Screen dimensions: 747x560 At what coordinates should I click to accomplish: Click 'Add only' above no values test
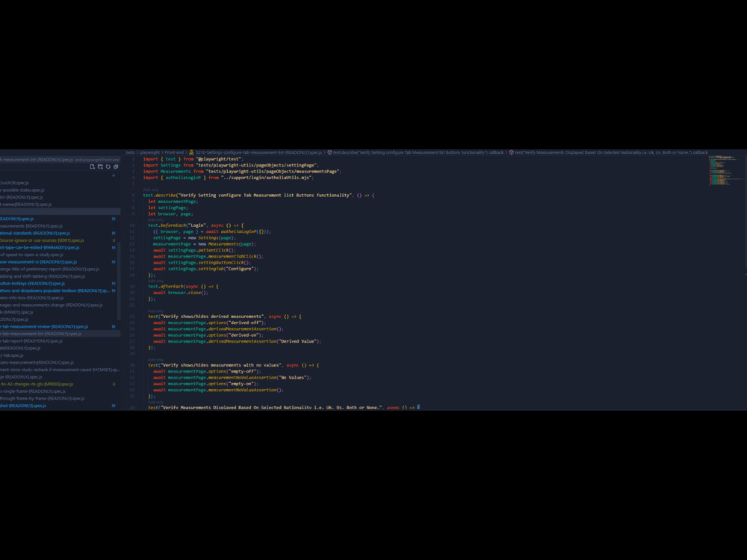[x=156, y=360]
